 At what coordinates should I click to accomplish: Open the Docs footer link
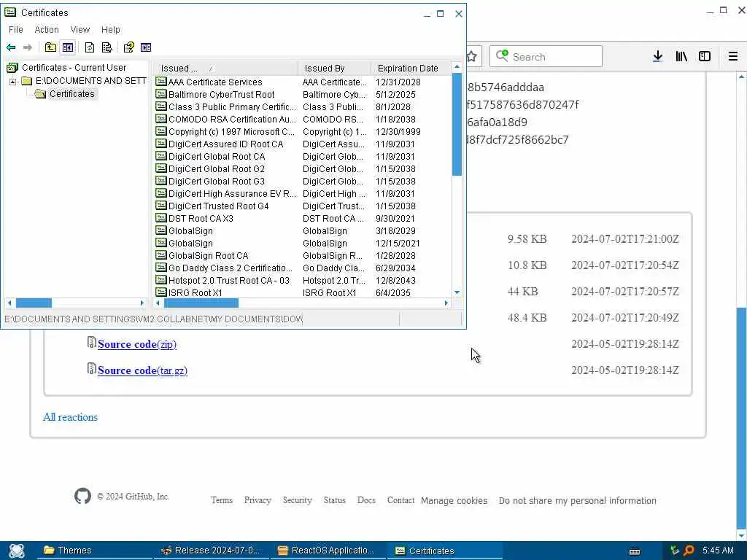tap(366, 500)
